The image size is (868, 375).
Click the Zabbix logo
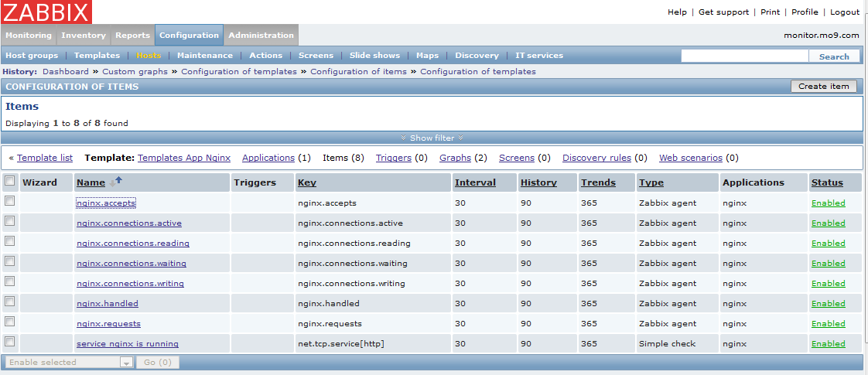pyautogui.click(x=46, y=12)
